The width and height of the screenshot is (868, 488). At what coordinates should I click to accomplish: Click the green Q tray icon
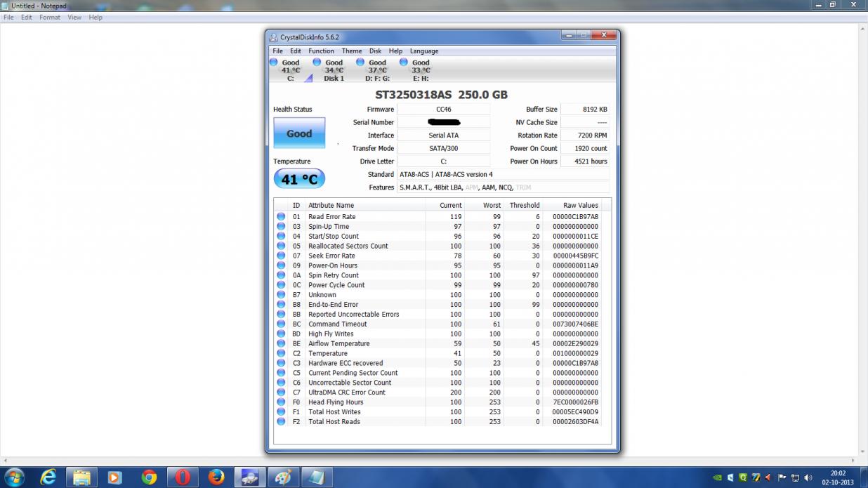tap(743, 478)
